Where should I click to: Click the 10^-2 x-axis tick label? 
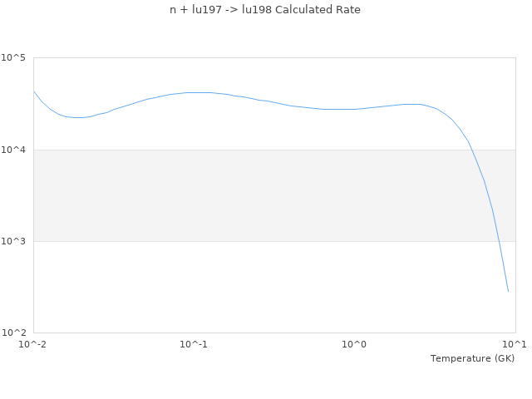coord(33,344)
